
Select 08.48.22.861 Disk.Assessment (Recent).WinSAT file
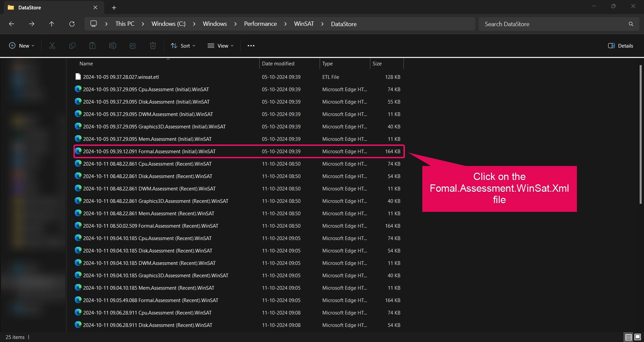pyautogui.click(x=238, y=176)
